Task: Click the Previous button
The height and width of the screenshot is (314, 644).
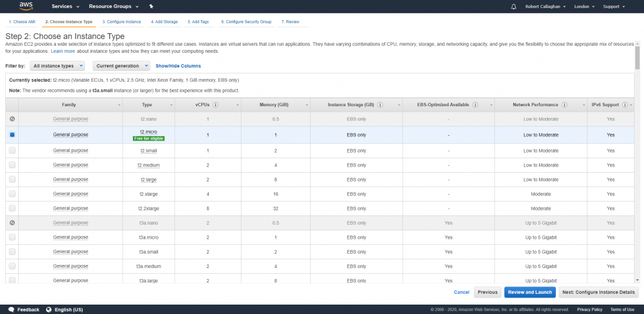Action: click(487, 292)
